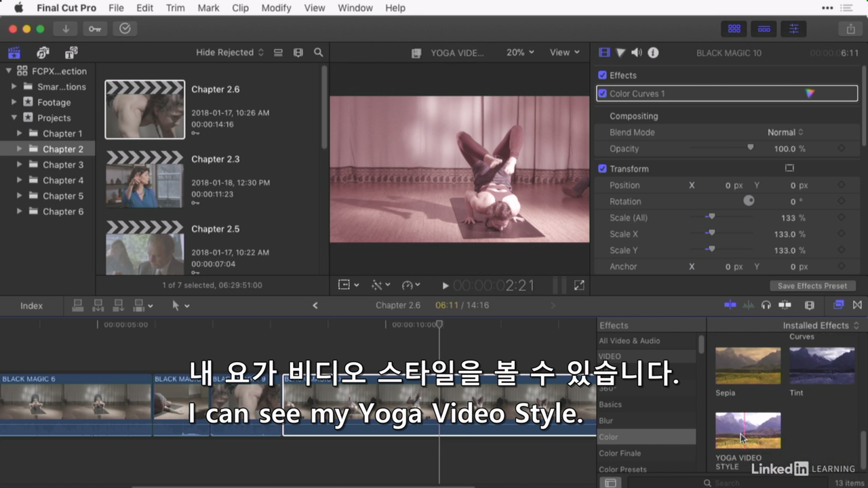Open the Blend Mode Normal dropdown
Viewport: 868px width, 488px height.
[785, 132]
